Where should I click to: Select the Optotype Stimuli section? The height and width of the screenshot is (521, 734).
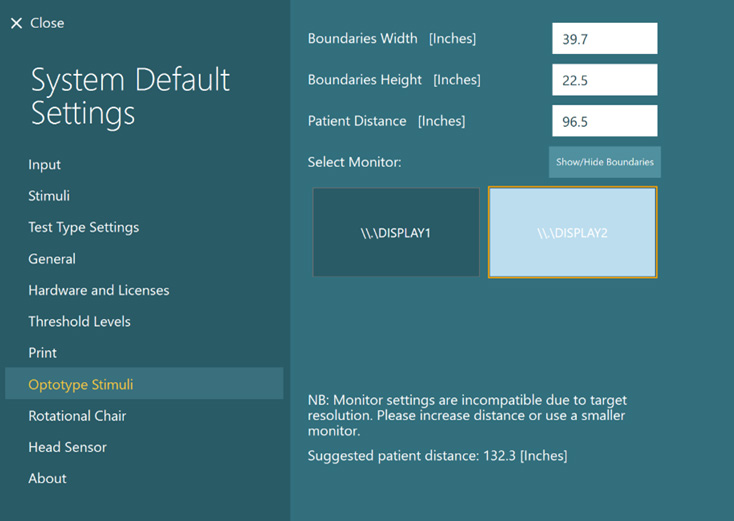pyautogui.click(x=144, y=384)
